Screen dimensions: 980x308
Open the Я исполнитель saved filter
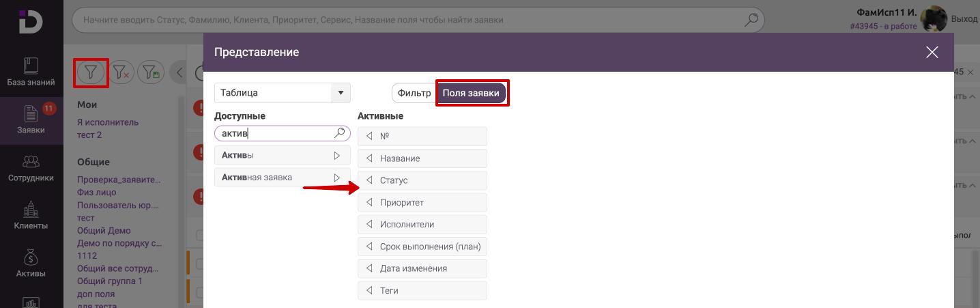click(x=108, y=122)
